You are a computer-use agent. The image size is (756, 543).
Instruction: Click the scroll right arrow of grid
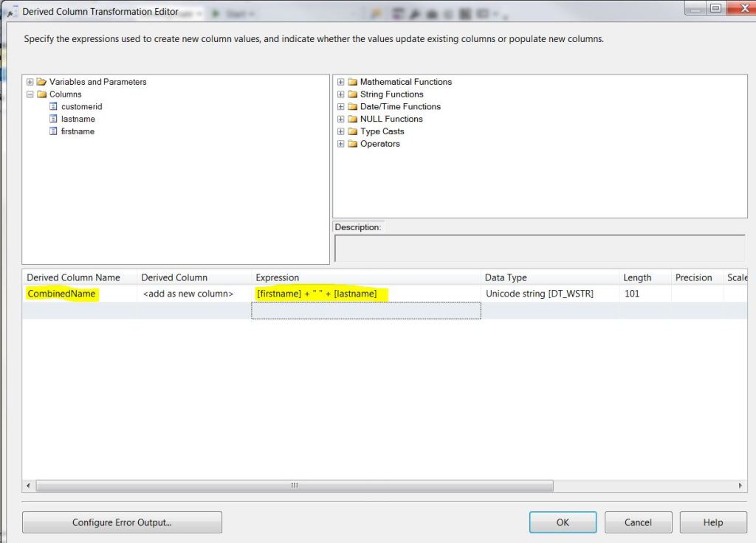(740, 485)
